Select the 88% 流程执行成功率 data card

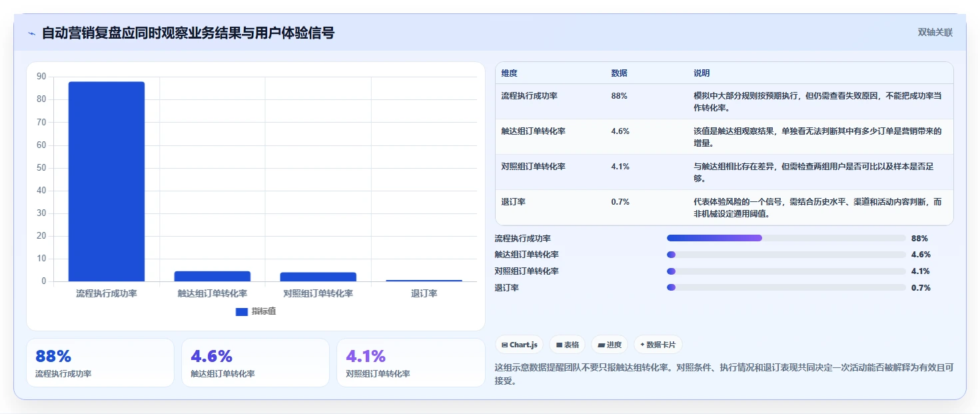(x=100, y=363)
